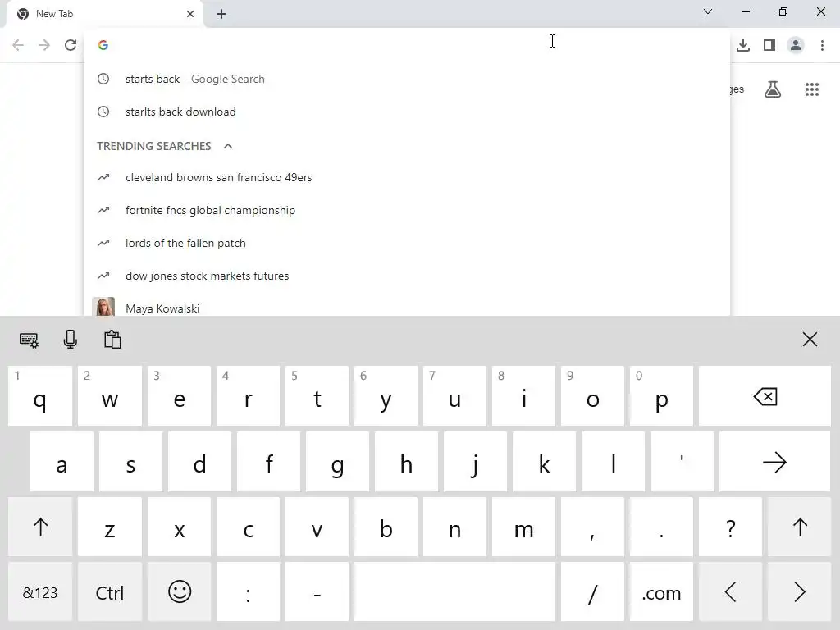Click in the Google address bar
The image size is (840, 630).
pyautogui.click(x=407, y=45)
